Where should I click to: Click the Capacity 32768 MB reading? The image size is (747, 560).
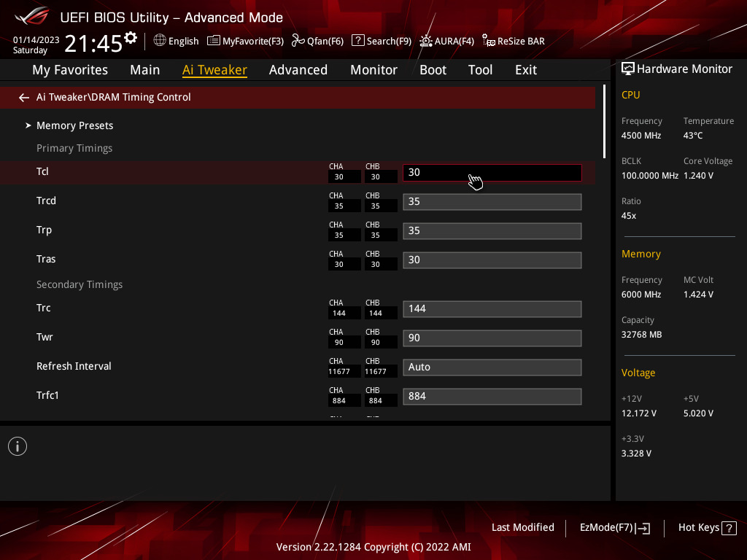[642, 335]
